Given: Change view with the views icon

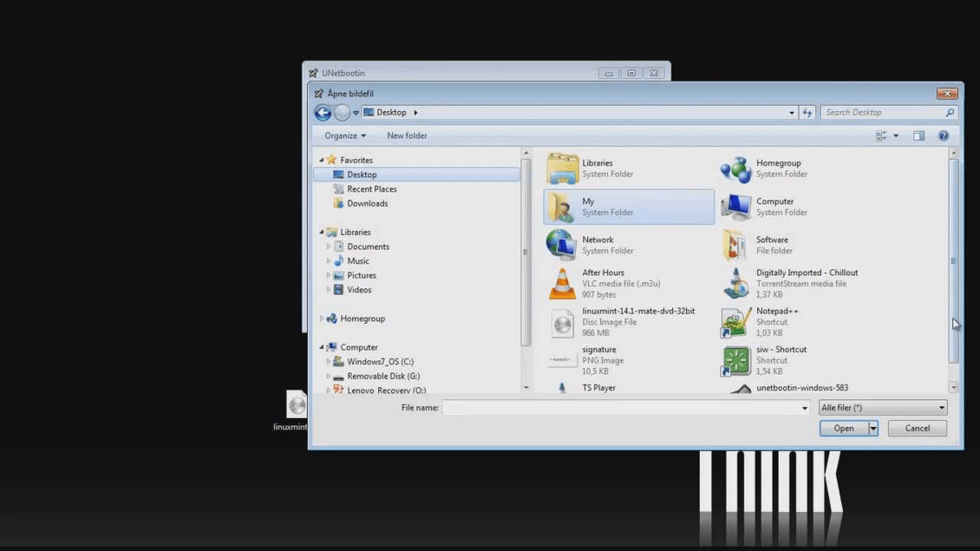Looking at the screenshot, I should [x=881, y=136].
